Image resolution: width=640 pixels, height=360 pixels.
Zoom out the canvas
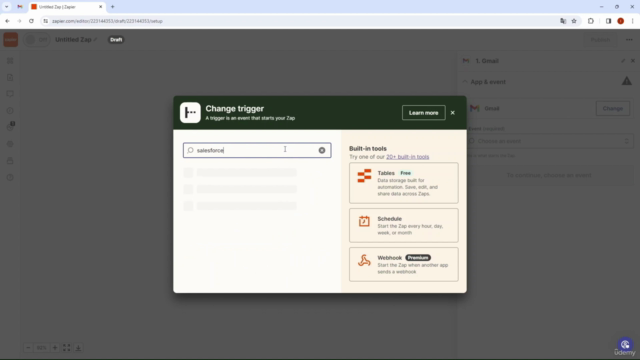[28, 348]
